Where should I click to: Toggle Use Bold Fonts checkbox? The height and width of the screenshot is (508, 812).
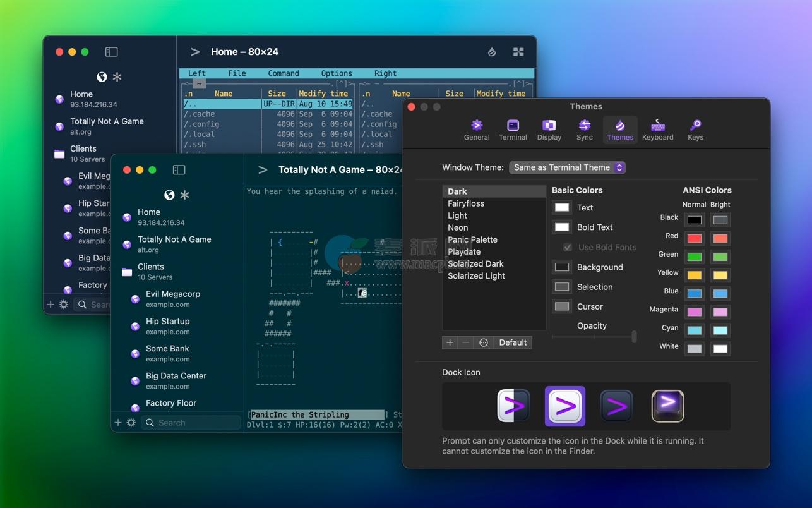[x=568, y=247]
